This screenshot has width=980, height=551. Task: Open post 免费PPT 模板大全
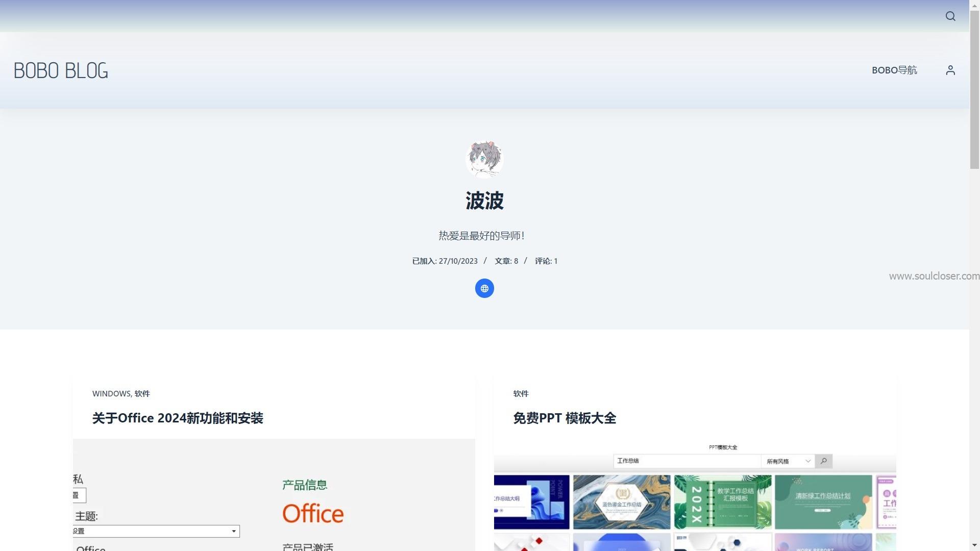pyautogui.click(x=565, y=418)
